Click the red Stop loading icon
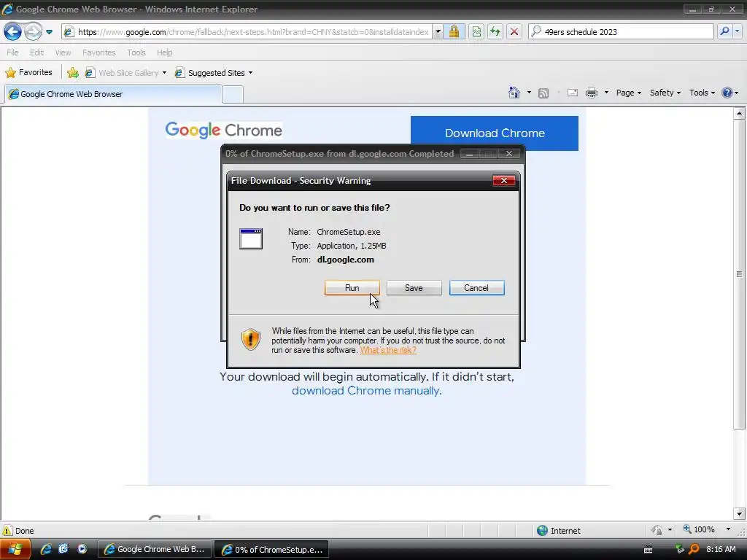The image size is (747, 560). click(x=514, y=32)
